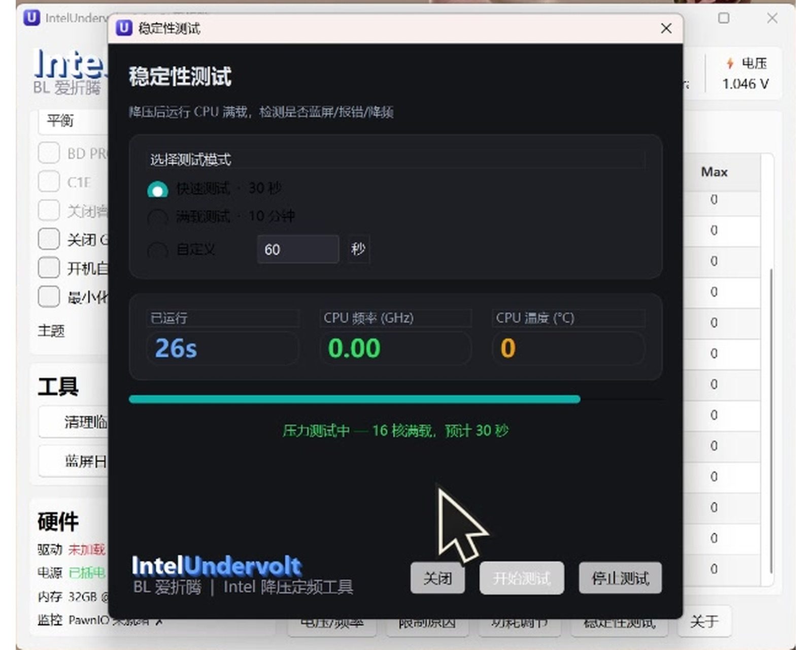
Task: Toggle the 最小化 checkbox in the main window
Action: [49, 297]
